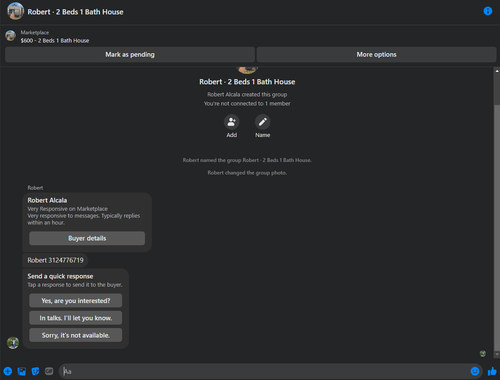Open the emoji picker in message box
The height and width of the screenshot is (380, 500).
[x=475, y=371]
